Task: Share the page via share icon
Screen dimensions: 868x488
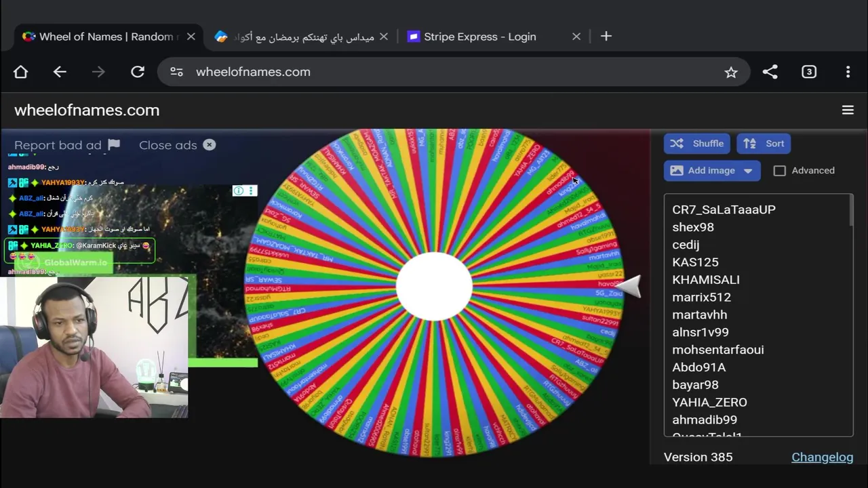Action: [x=770, y=72]
